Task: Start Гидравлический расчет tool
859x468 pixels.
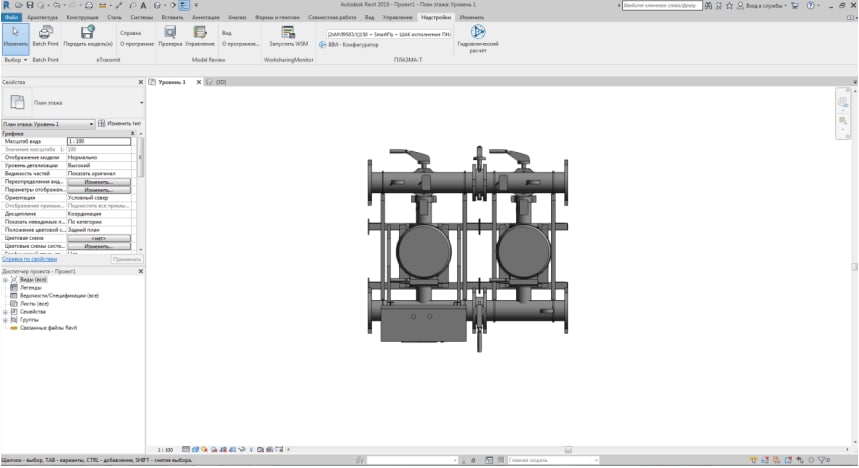Action: pyautogui.click(x=478, y=38)
